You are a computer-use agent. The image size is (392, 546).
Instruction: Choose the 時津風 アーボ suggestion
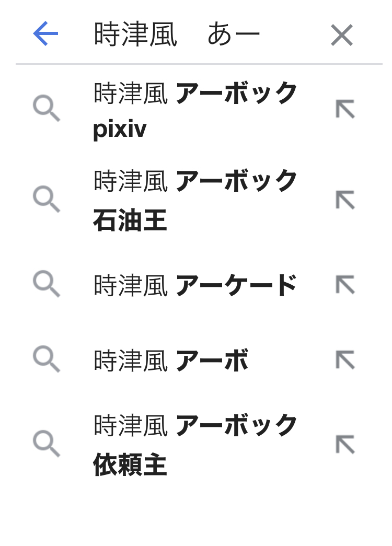click(171, 361)
